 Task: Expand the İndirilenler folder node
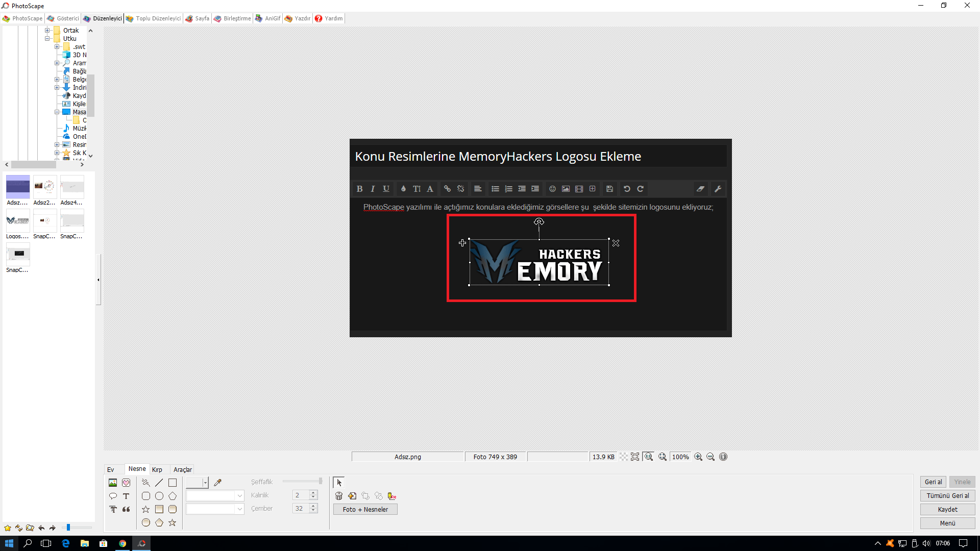pyautogui.click(x=57, y=88)
